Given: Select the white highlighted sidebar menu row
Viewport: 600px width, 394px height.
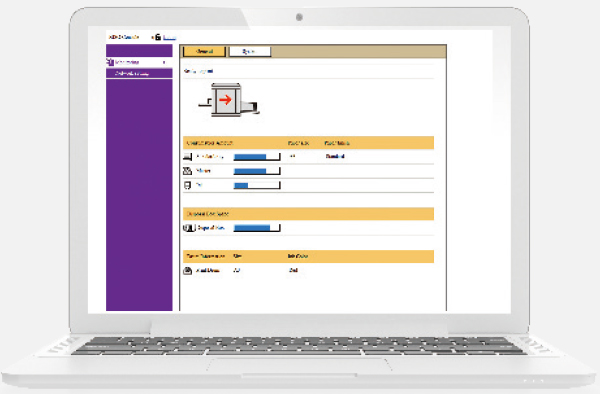Looking at the screenshot, I should (x=139, y=62).
